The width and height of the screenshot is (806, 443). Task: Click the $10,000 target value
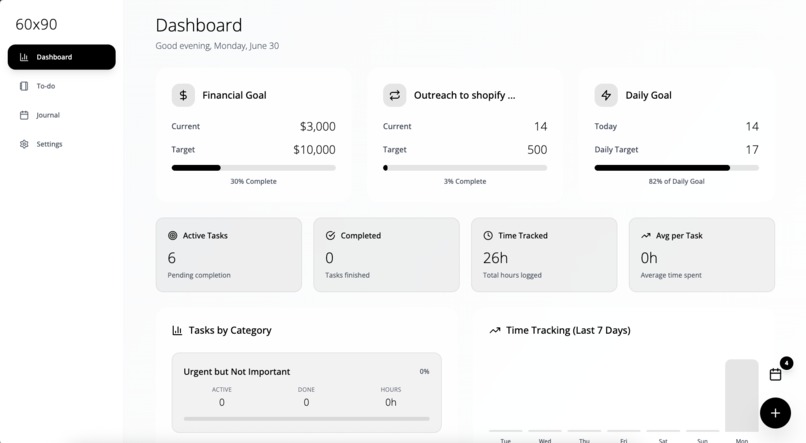click(314, 150)
